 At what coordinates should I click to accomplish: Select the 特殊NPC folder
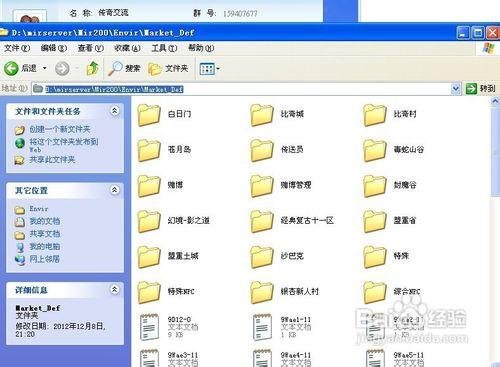click(166, 292)
